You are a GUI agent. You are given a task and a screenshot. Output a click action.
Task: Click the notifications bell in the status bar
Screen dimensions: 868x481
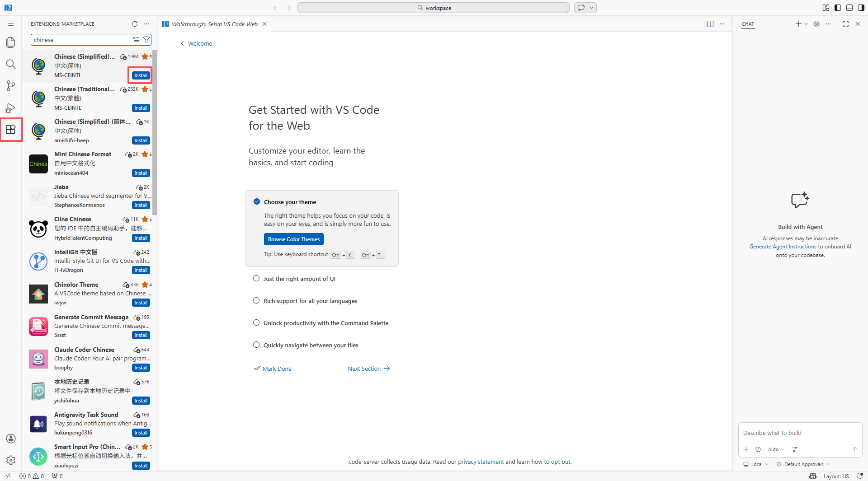coord(860,476)
